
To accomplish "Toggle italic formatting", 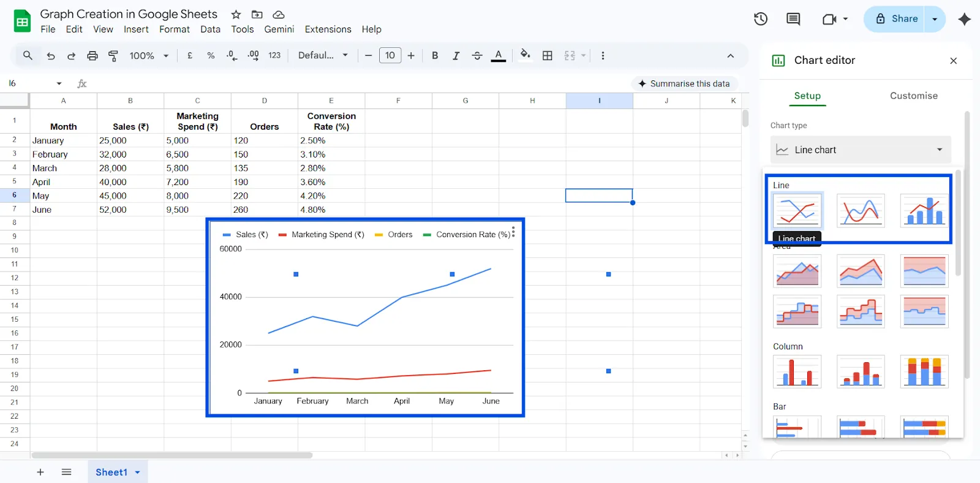I will tap(456, 56).
